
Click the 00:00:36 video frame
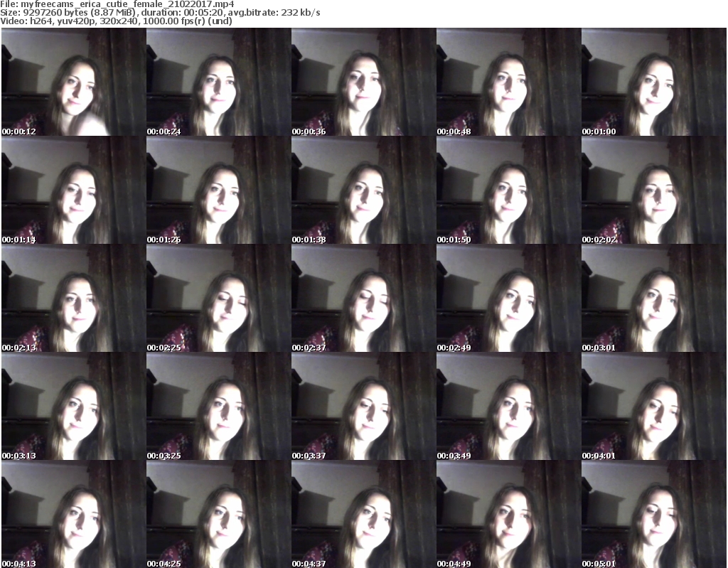(363, 82)
